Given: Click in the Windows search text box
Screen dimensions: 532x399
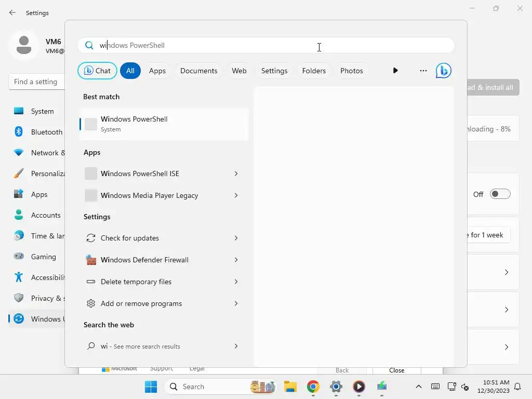Looking at the screenshot, I should (x=265, y=45).
